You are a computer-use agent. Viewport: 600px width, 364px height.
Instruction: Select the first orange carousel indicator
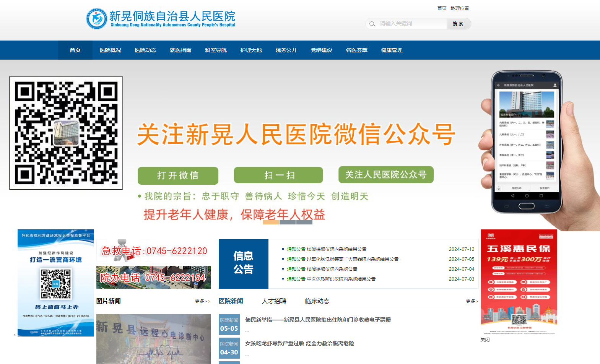click(x=271, y=222)
